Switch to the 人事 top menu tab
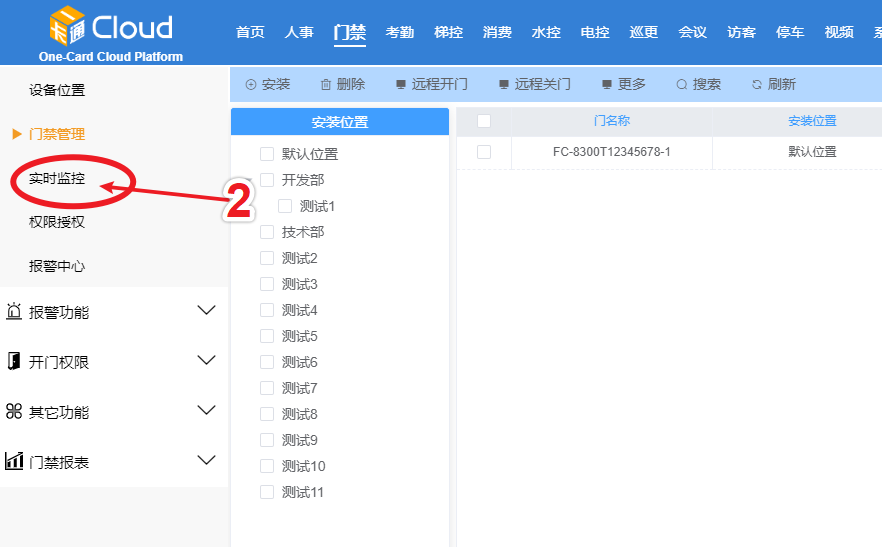This screenshot has height=547, width=882. coord(299,32)
